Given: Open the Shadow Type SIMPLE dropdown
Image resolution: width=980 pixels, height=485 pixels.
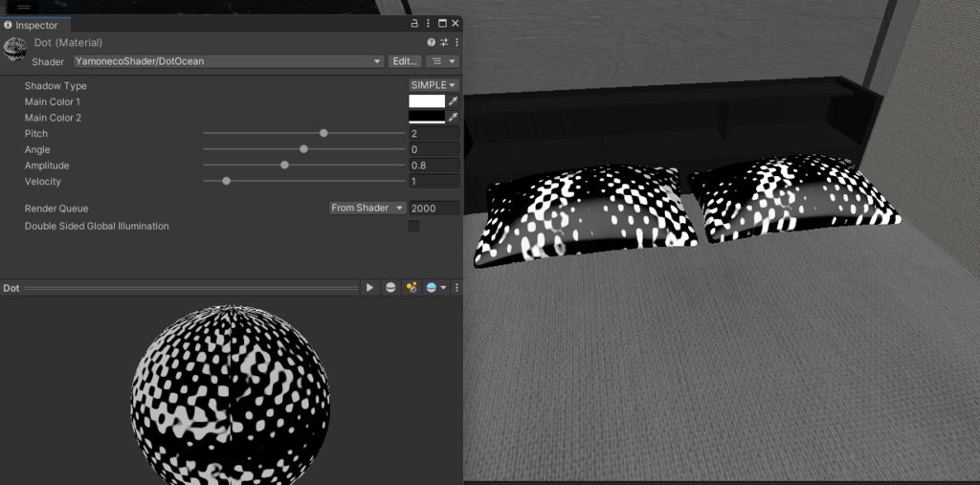Looking at the screenshot, I should [x=434, y=86].
